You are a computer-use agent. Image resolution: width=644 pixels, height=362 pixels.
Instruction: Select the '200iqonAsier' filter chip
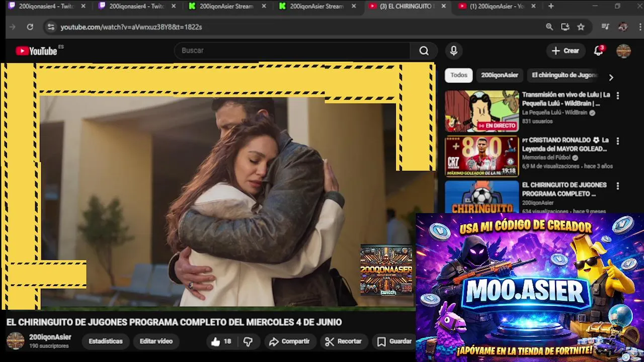(500, 75)
